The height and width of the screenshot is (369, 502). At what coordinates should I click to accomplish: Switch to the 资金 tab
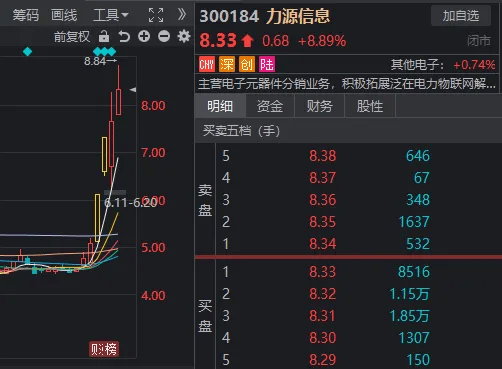270,106
